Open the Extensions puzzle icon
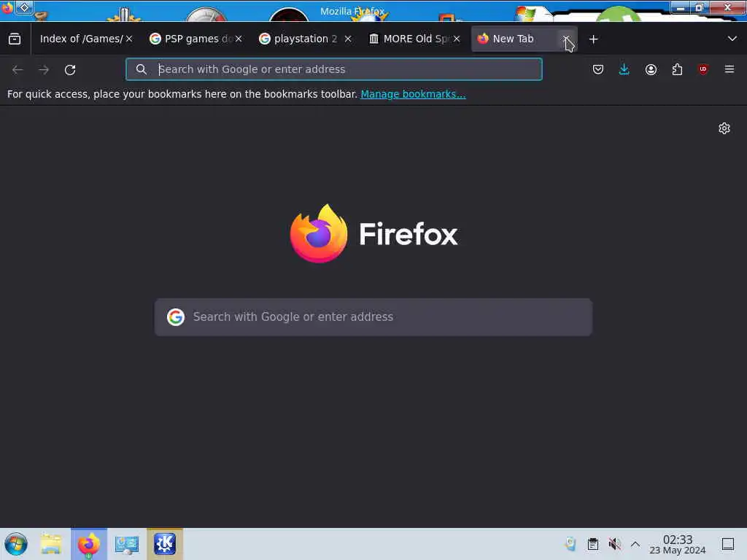Screen dimensions: 747x560 [677, 69]
